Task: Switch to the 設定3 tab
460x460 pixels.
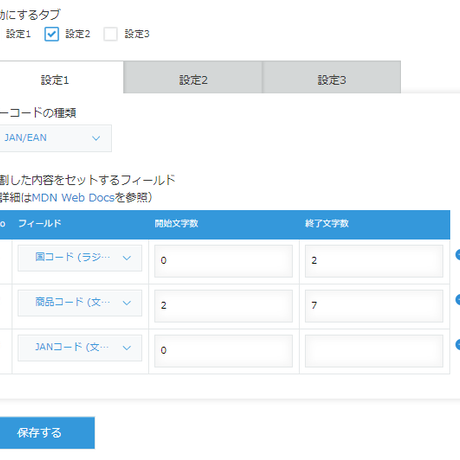Action: (x=332, y=77)
